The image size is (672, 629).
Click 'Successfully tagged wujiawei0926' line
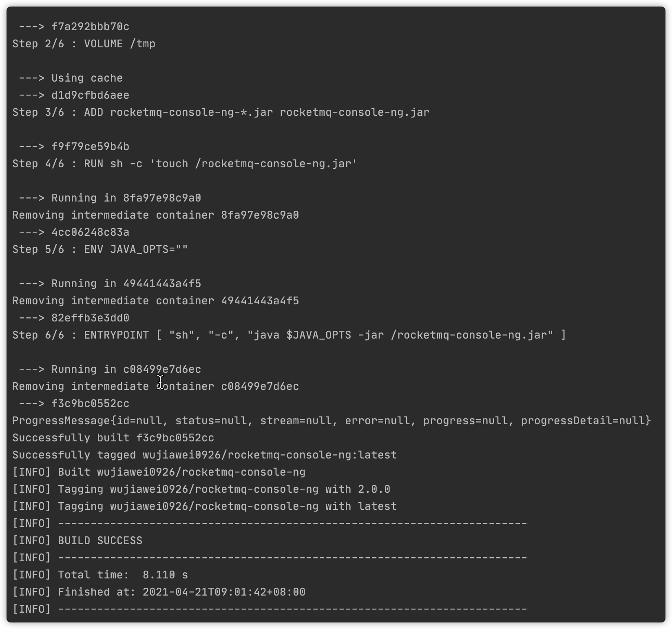[x=205, y=455]
